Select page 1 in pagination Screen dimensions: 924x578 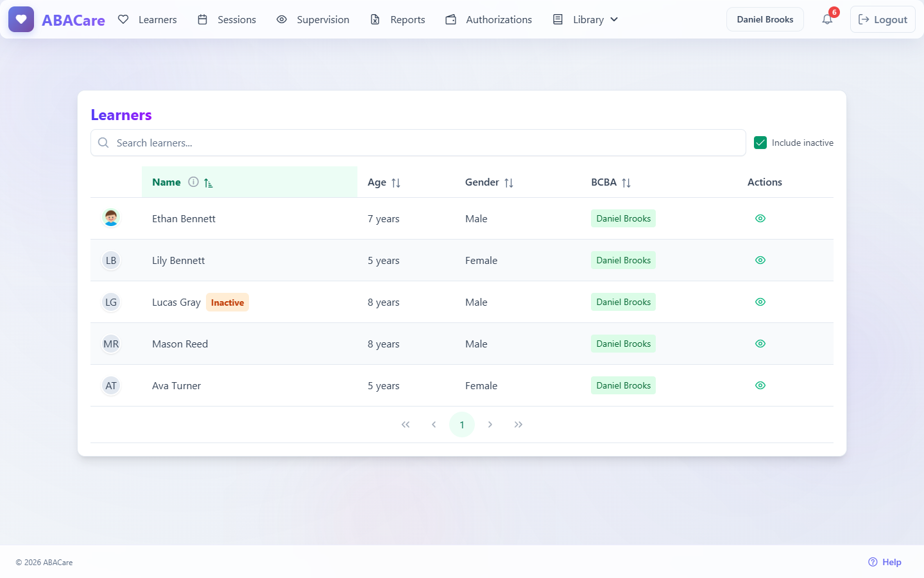[x=462, y=425]
